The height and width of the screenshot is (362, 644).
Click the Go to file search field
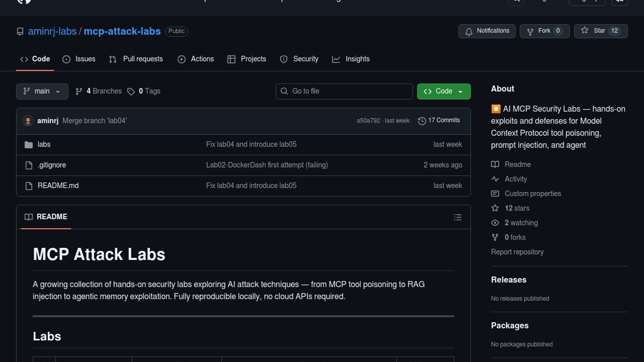344,91
